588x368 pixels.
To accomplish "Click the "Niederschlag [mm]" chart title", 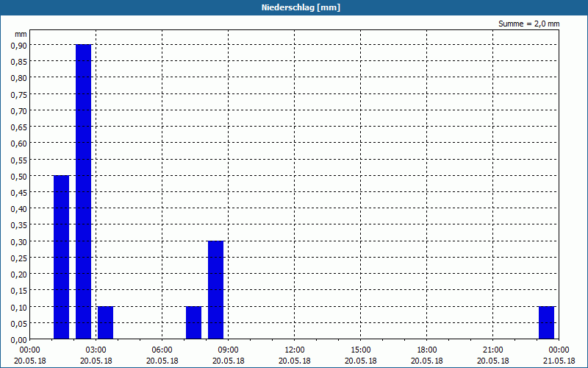I will [301, 7].
